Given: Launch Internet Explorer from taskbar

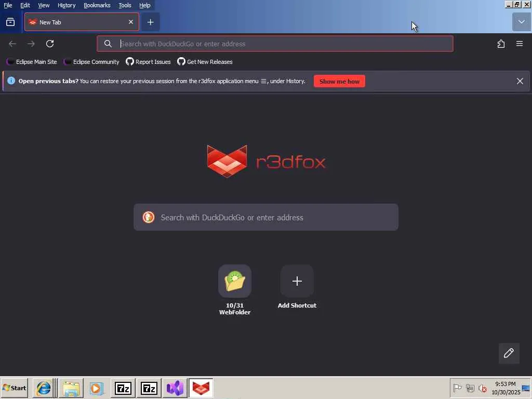Looking at the screenshot, I should point(44,388).
